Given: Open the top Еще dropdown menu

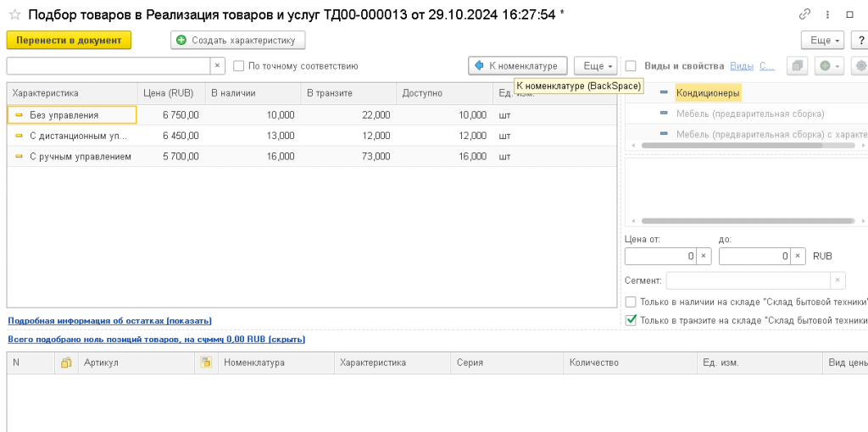Looking at the screenshot, I should (x=822, y=41).
